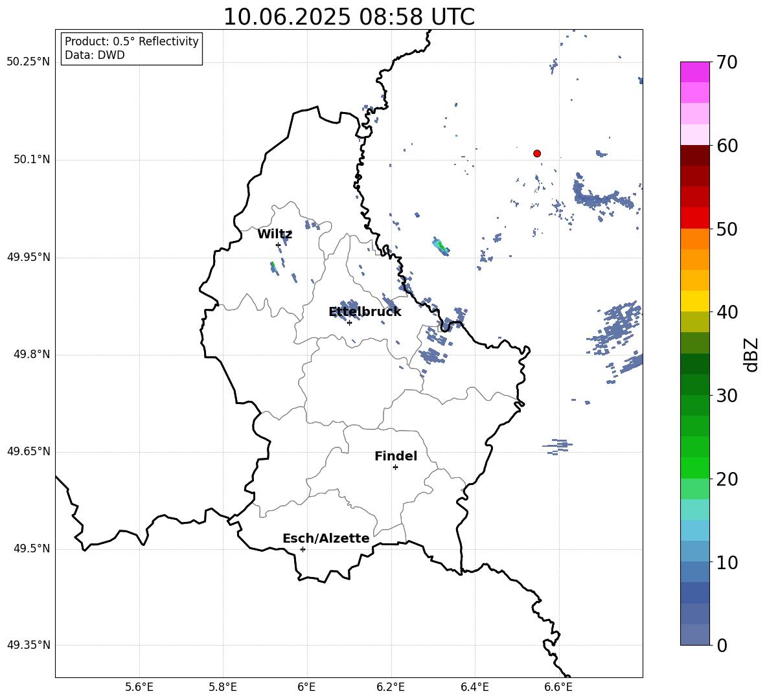This screenshot has width=767, height=700.
Task: Click the 20 tick on the colorbar
Action: click(x=727, y=479)
